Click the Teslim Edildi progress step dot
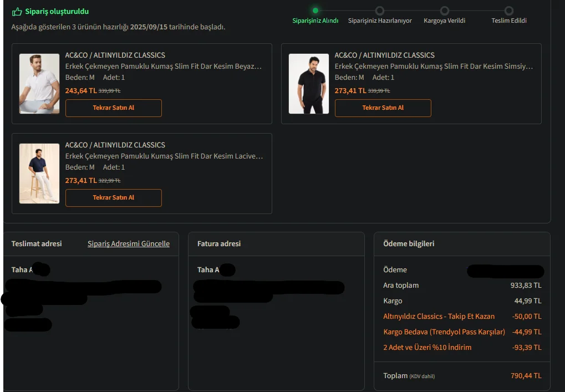565x392 pixels. (x=508, y=11)
